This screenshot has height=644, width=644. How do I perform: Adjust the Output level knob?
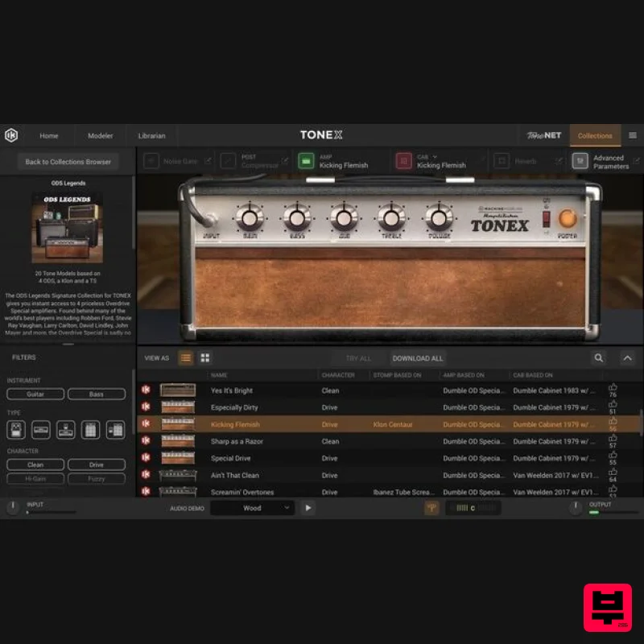pyautogui.click(x=576, y=507)
